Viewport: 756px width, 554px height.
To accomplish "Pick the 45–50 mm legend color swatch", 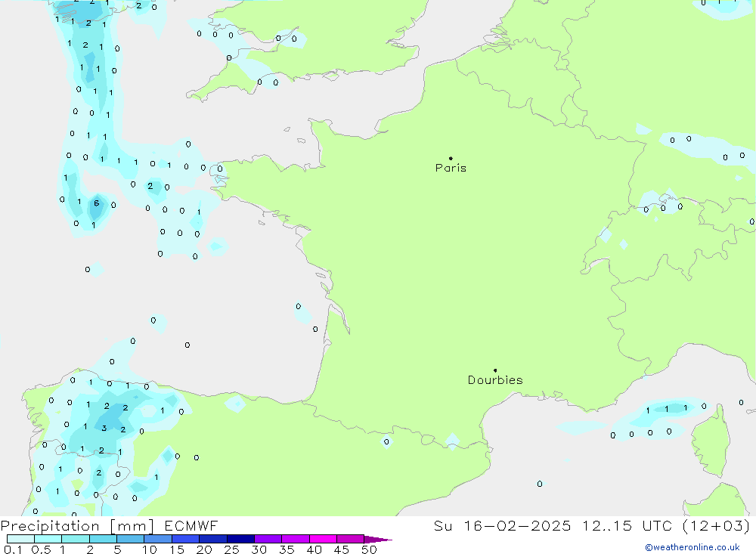I will click(351, 539).
